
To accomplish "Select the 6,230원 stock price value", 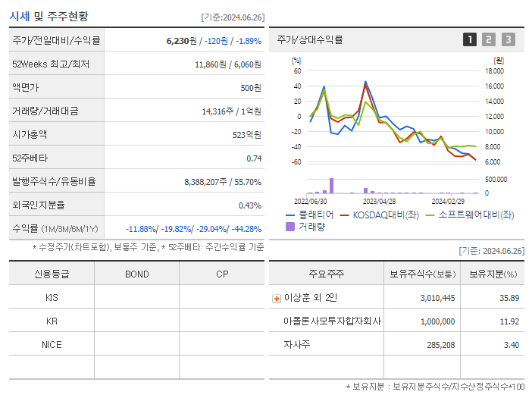I will (x=182, y=41).
